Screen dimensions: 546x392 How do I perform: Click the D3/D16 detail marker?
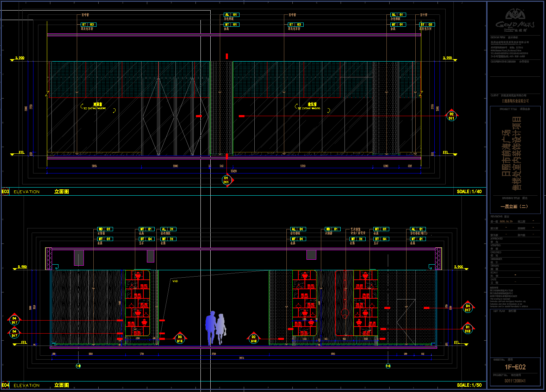[180, 339]
